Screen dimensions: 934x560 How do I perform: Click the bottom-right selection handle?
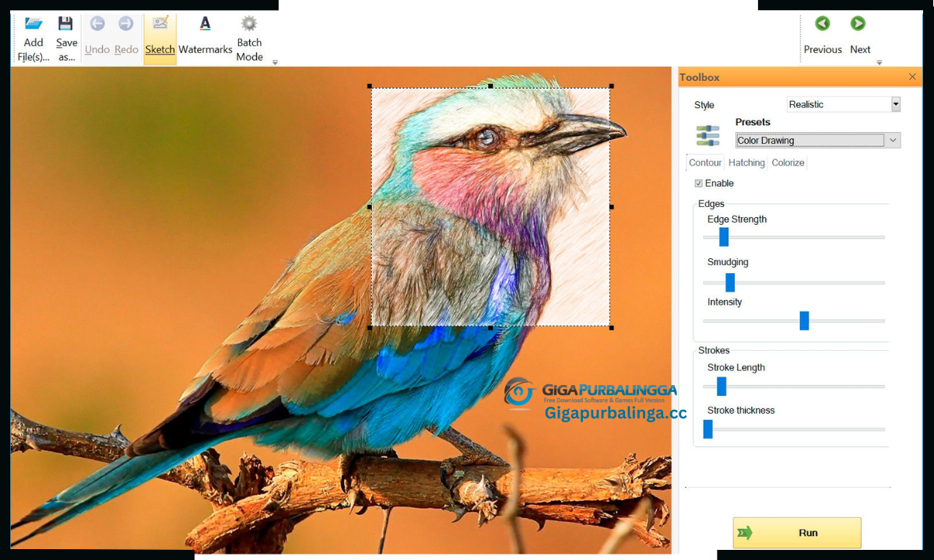tap(612, 327)
